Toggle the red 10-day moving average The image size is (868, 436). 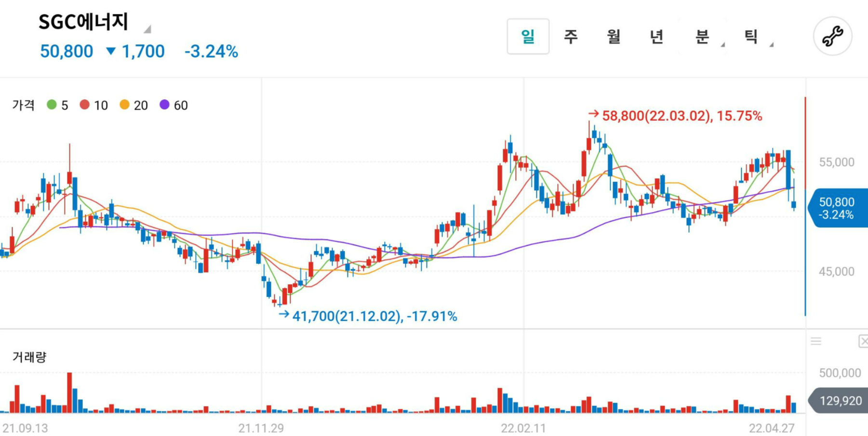pyautogui.click(x=94, y=105)
